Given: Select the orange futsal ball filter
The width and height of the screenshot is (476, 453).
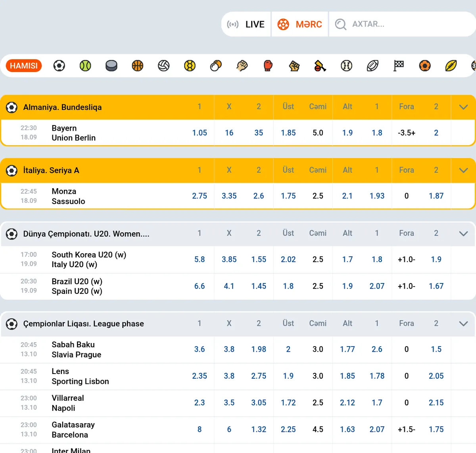Looking at the screenshot, I should (x=425, y=66).
